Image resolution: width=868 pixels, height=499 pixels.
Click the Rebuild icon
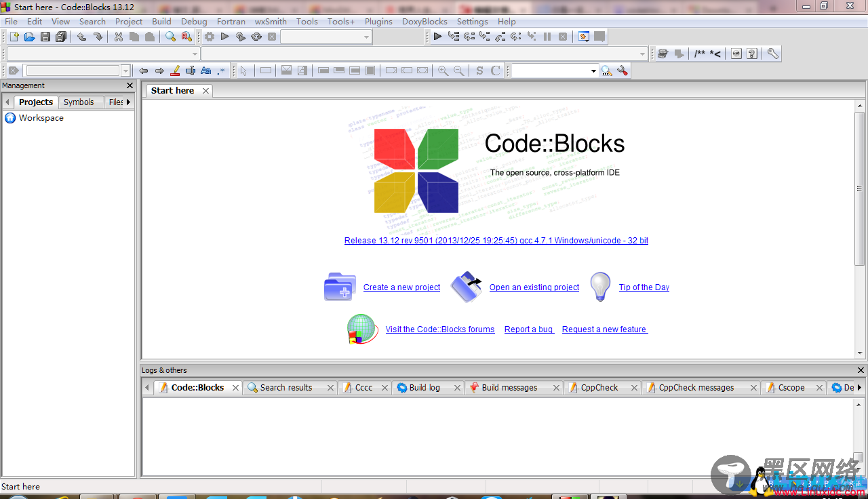pyautogui.click(x=256, y=37)
